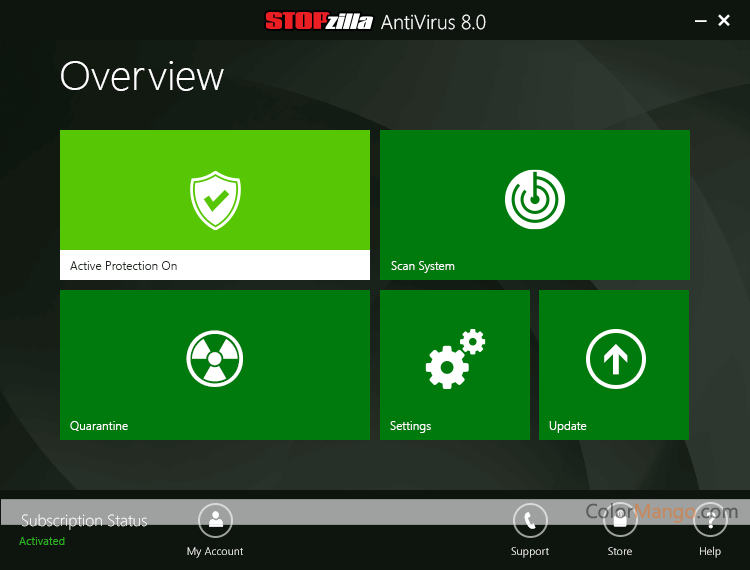Click the Quarantine tile label
The image size is (750, 570).
click(99, 426)
